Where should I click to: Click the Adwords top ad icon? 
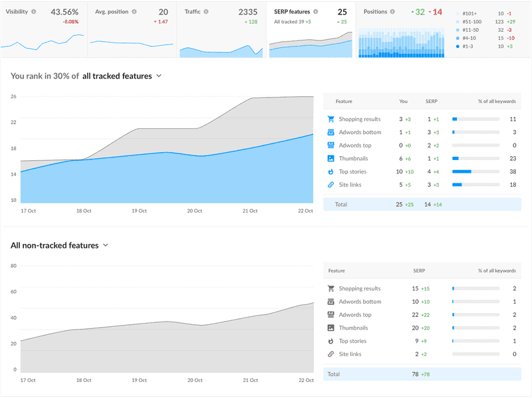(x=330, y=145)
